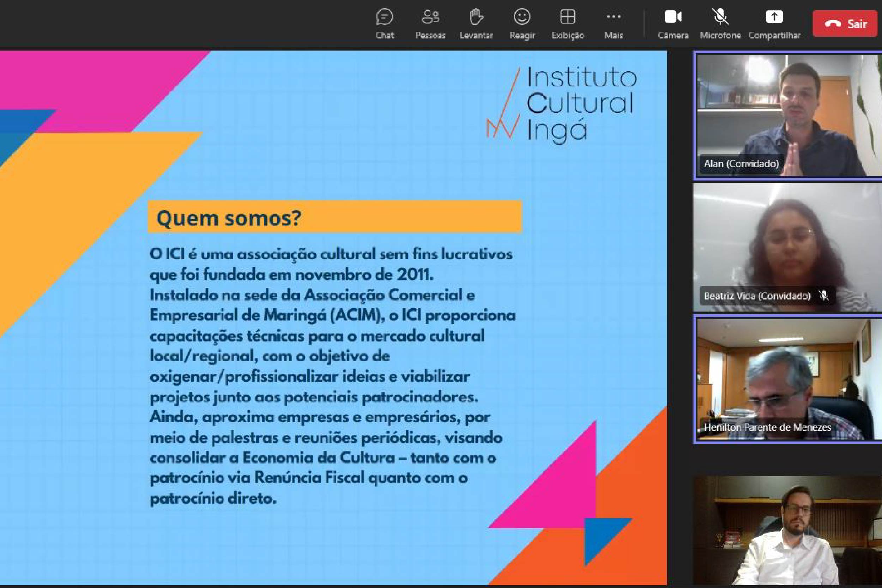Image resolution: width=882 pixels, height=588 pixels.
Task: Click the Levantar raise-hand icon
Action: 476,17
